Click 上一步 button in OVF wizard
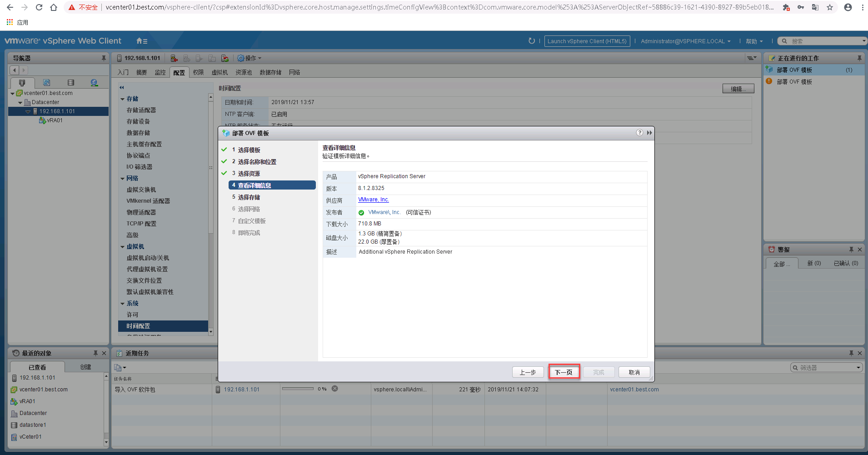868x455 pixels. [x=528, y=372]
